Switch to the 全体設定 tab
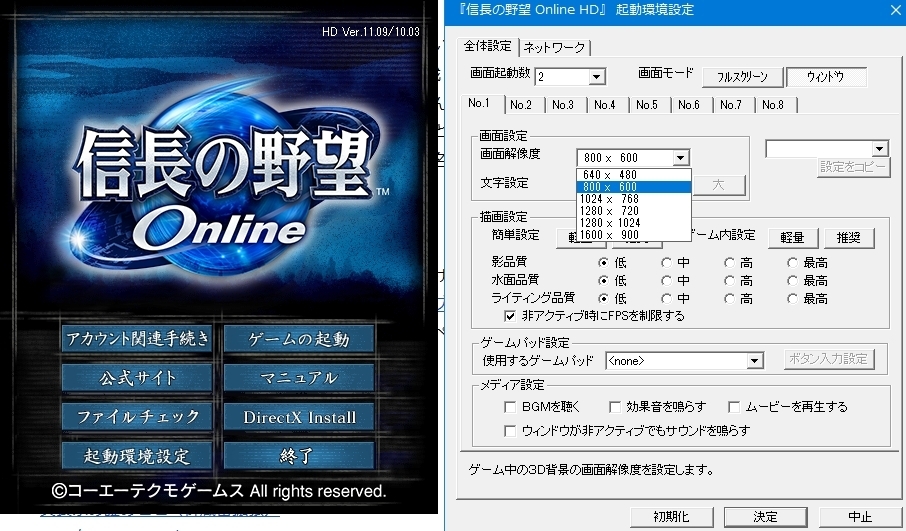Screen dimensions: 906x531 tap(487, 46)
